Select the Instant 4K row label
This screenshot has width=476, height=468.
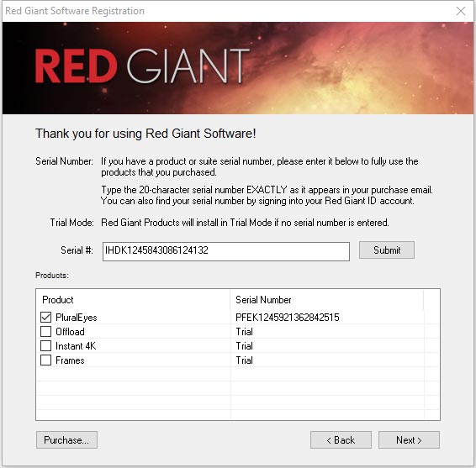pos(76,346)
